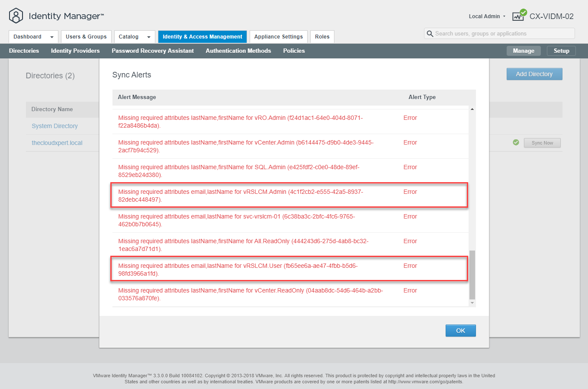Screen dimensions: 588x389
Task: Go to Identity Providers section
Action: coord(75,51)
